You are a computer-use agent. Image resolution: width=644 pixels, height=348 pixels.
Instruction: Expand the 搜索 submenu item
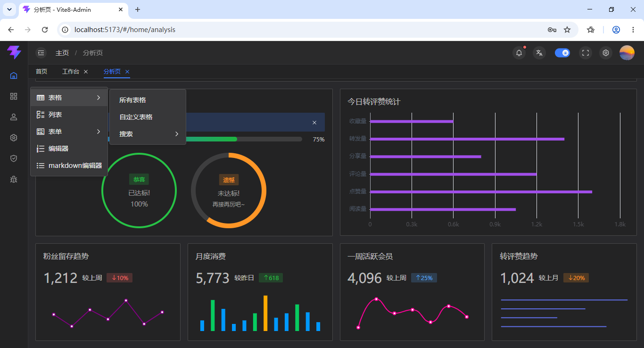tap(148, 134)
